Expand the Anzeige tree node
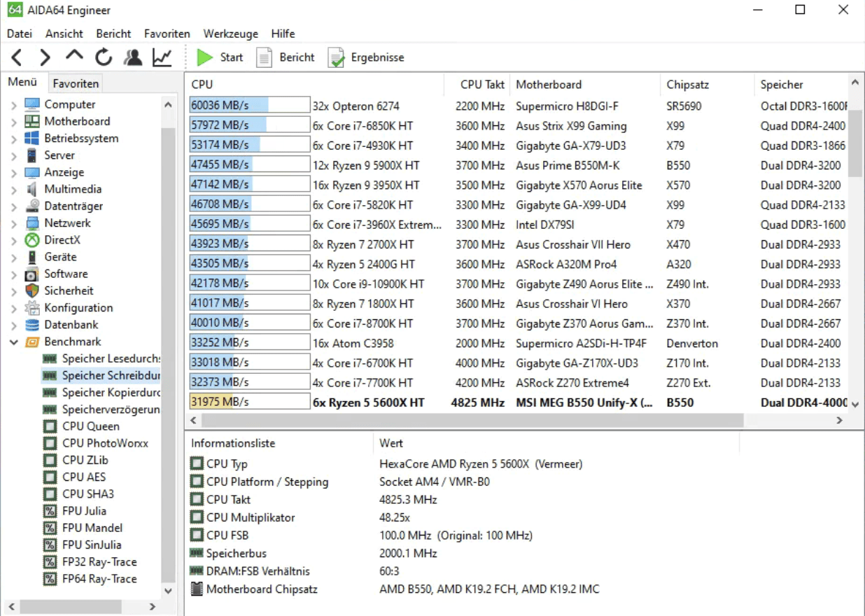Screen dimensions: 865x616 coord(13,172)
